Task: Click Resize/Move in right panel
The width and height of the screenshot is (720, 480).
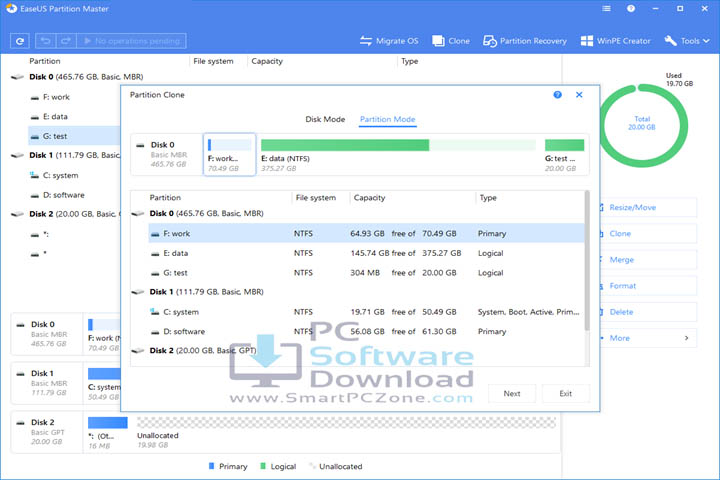Action: tap(648, 208)
